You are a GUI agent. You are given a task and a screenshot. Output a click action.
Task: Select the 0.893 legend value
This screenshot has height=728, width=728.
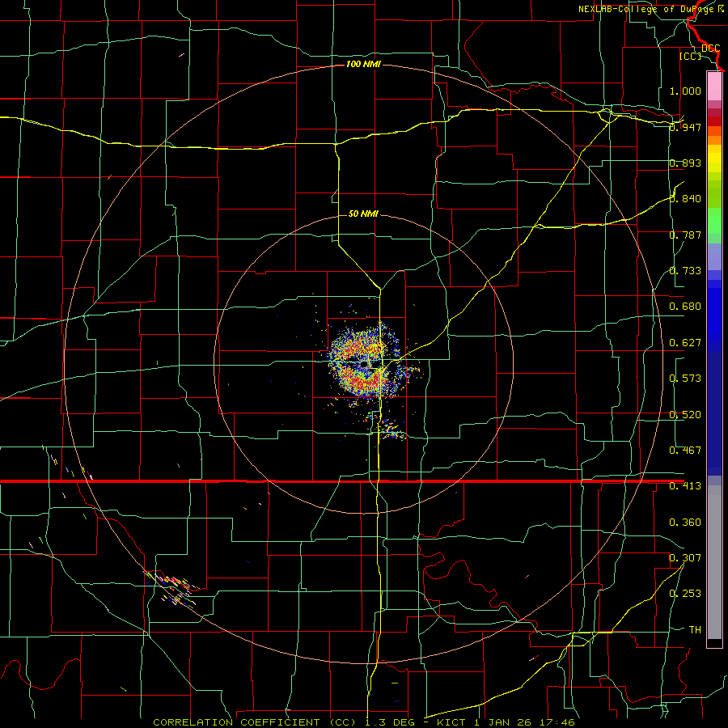click(685, 163)
